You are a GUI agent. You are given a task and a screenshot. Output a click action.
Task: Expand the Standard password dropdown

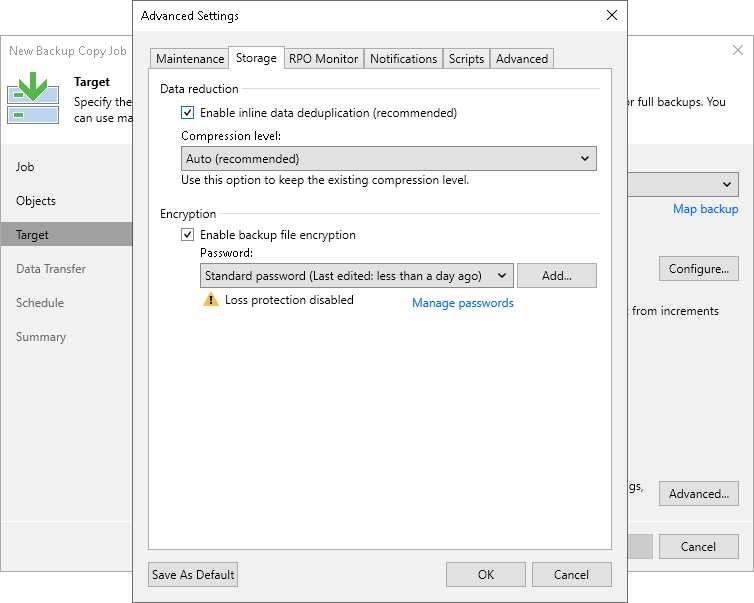coord(356,275)
